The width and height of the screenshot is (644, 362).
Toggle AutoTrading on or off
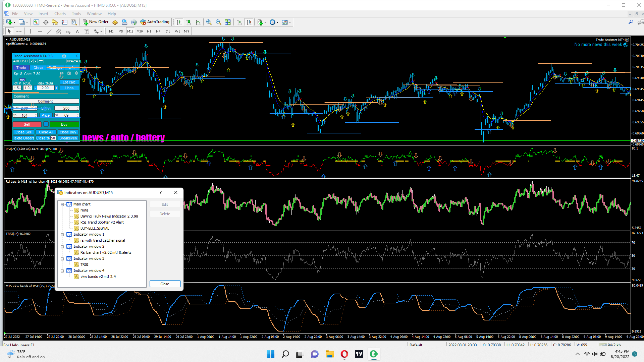155,22
